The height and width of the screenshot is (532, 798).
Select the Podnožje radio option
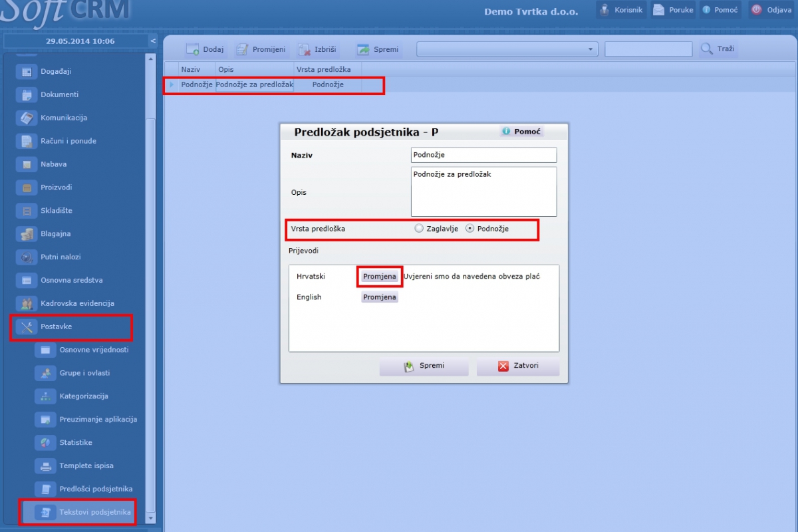[x=470, y=228]
